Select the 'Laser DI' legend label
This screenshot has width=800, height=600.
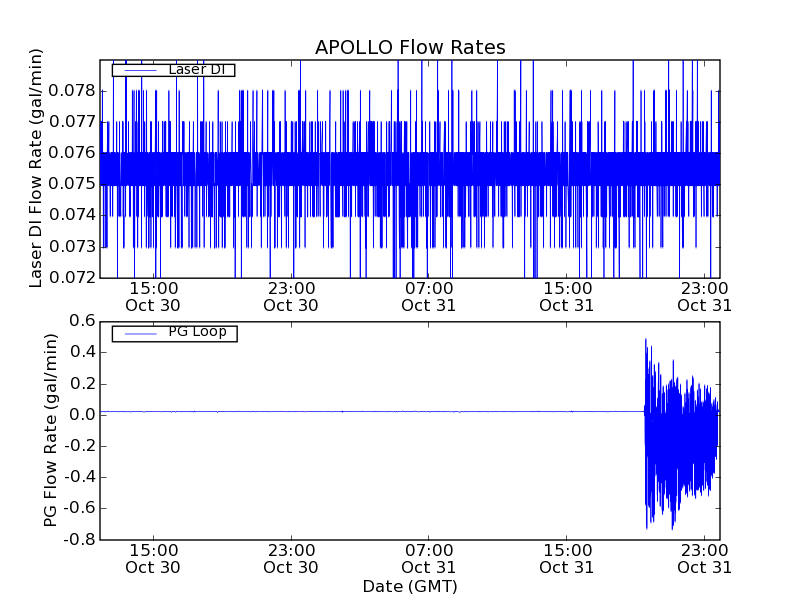pyautogui.click(x=196, y=69)
